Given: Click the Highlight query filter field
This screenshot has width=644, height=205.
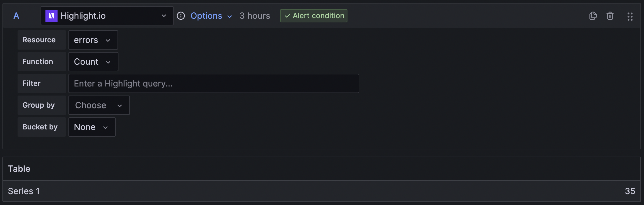Looking at the screenshot, I should click(214, 83).
